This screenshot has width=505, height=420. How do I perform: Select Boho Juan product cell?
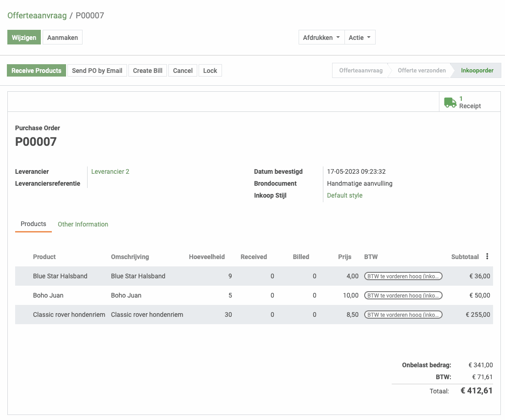[48, 295]
